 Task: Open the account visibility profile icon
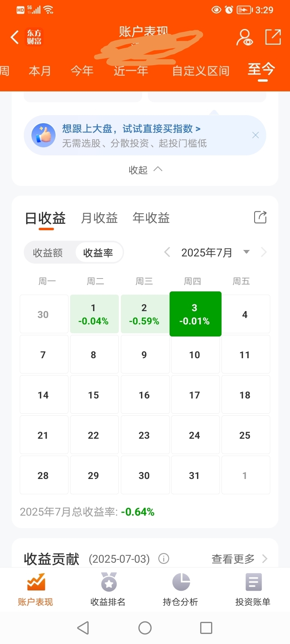pyautogui.click(x=244, y=37)
